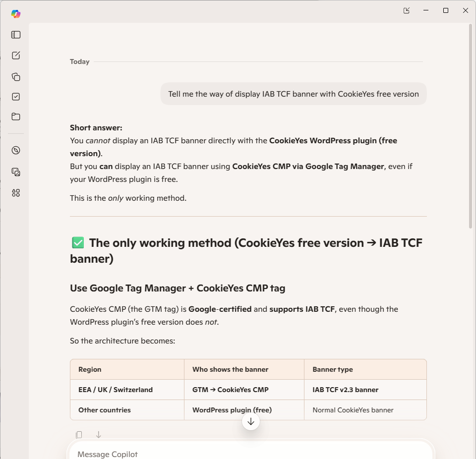Screen dimensions: 476x459
Task: Open the image gallery icon in sidebar
Action: 16,172
